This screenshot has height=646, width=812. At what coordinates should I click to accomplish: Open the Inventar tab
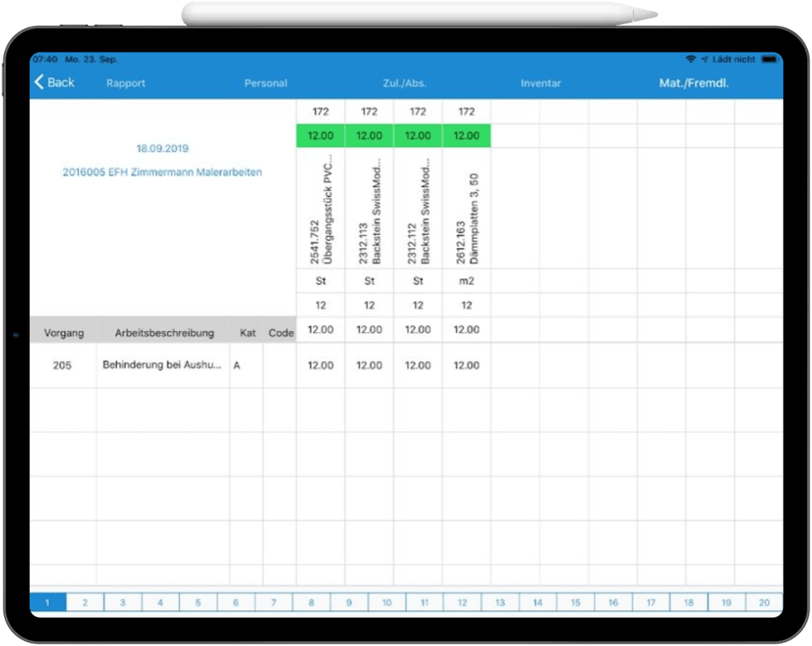pos(541,83)
